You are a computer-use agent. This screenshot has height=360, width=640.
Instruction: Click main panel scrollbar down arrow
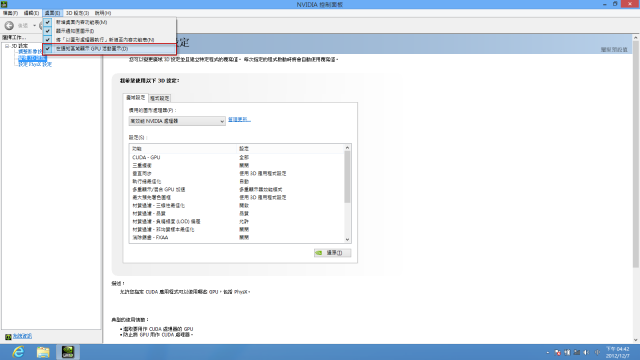click(x=636, y=340)
